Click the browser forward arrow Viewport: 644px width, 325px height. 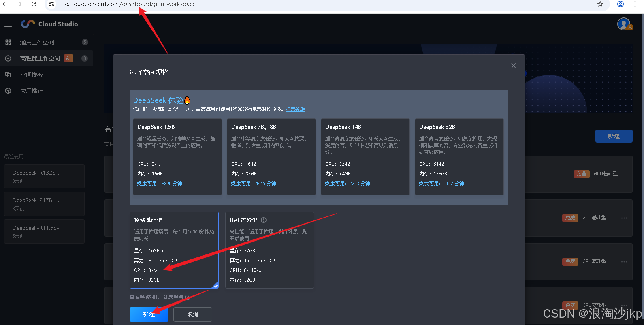[19, 4]
